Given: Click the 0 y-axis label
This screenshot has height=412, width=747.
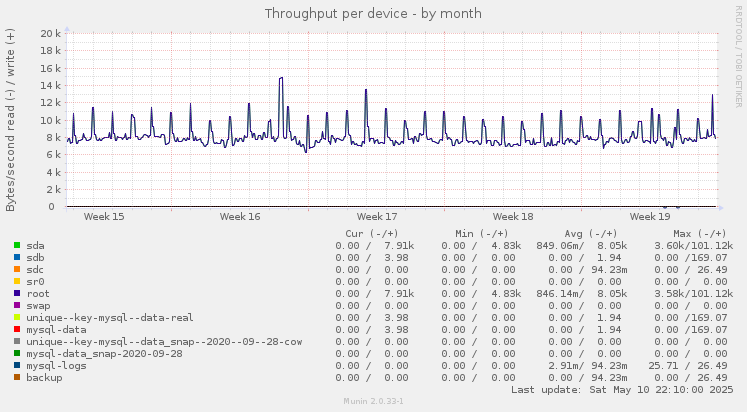Looking at the screenshot, I should [x=51, y=207].
